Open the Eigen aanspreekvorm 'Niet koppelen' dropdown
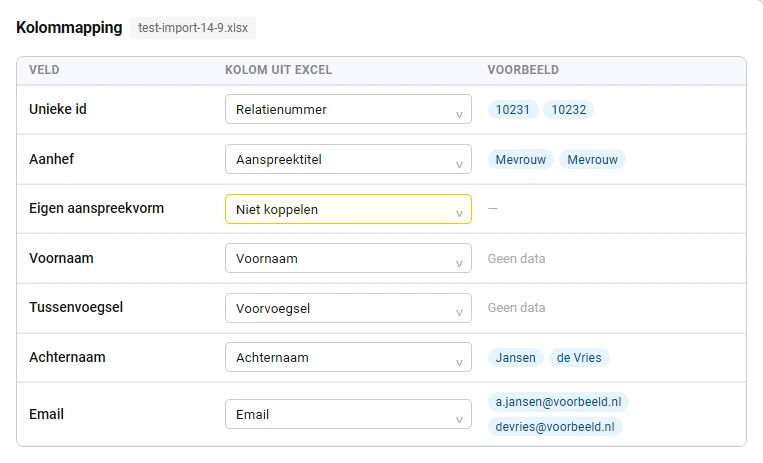This screenshot has height=463, width=763. (348, 209)
